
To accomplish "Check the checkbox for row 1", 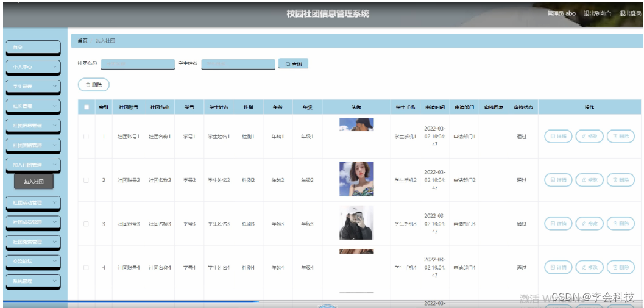I will 87,136.
